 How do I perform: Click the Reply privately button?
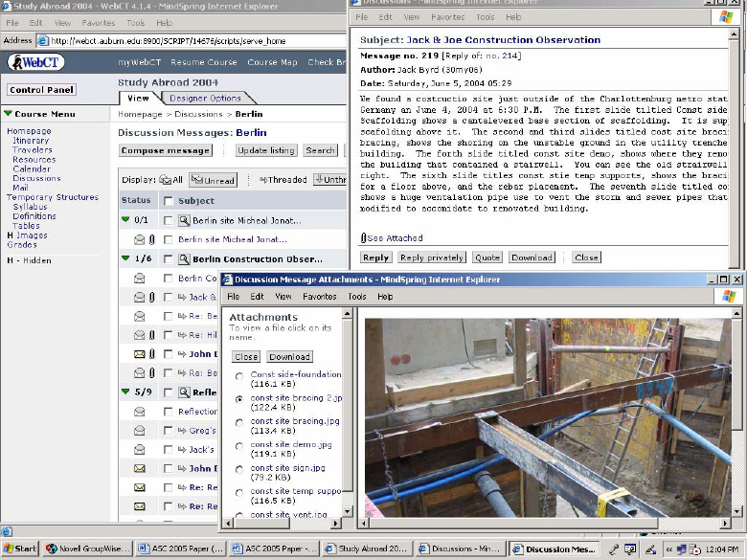[x=432, y=258]
